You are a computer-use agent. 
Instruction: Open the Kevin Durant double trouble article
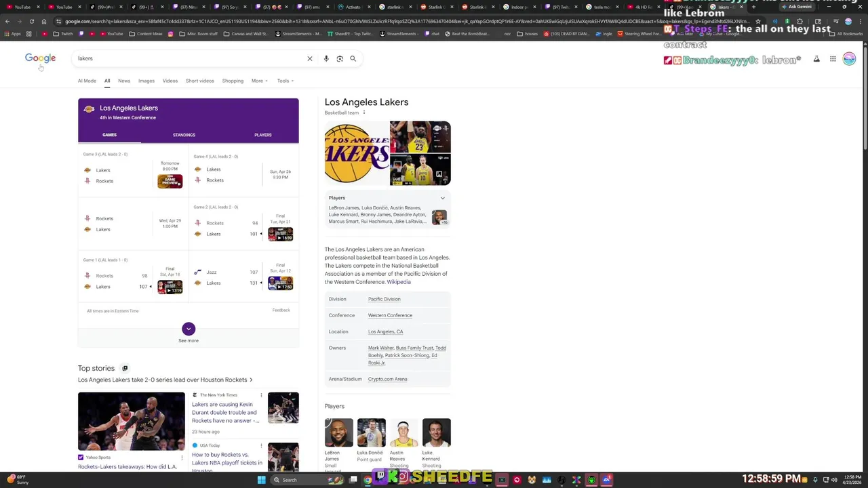coord(225,412)
